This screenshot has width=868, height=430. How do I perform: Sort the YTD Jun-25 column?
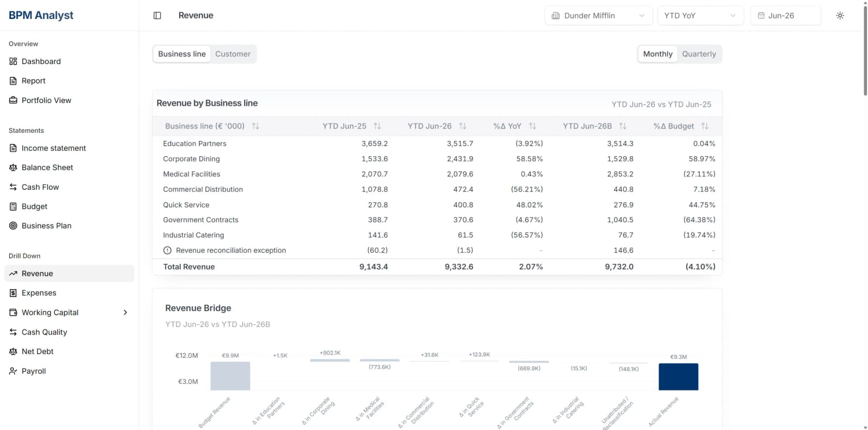[377, 126]
